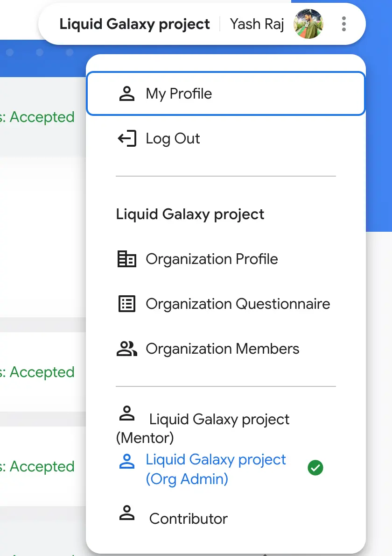Click the Contributor role person icon
This screenshot has width=392, height=556.
pos(127,513)
